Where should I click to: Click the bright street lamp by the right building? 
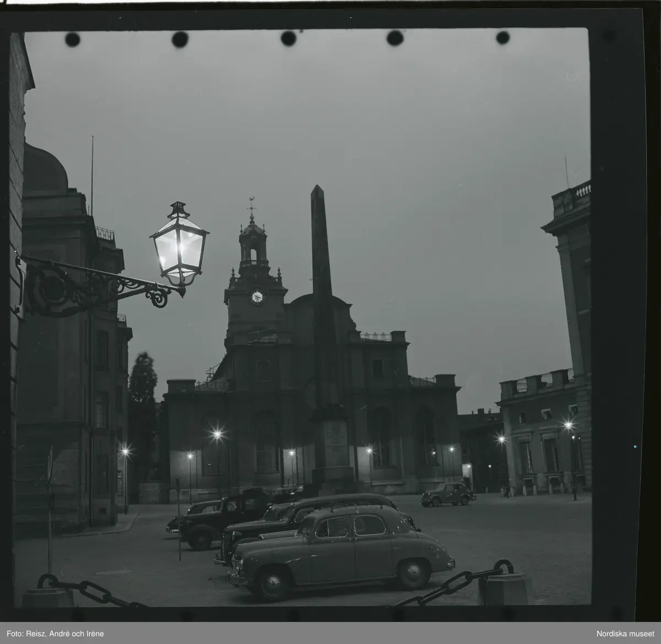point(568,425)
